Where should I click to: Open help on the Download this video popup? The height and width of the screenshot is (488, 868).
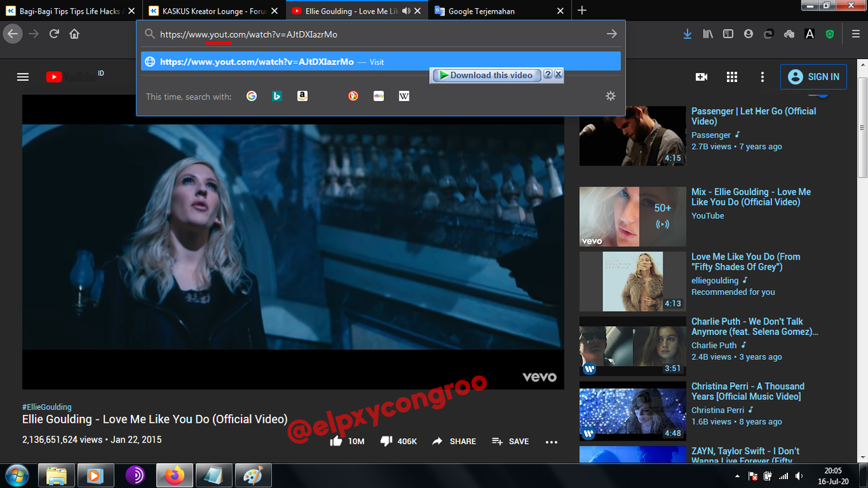[548, 75]
